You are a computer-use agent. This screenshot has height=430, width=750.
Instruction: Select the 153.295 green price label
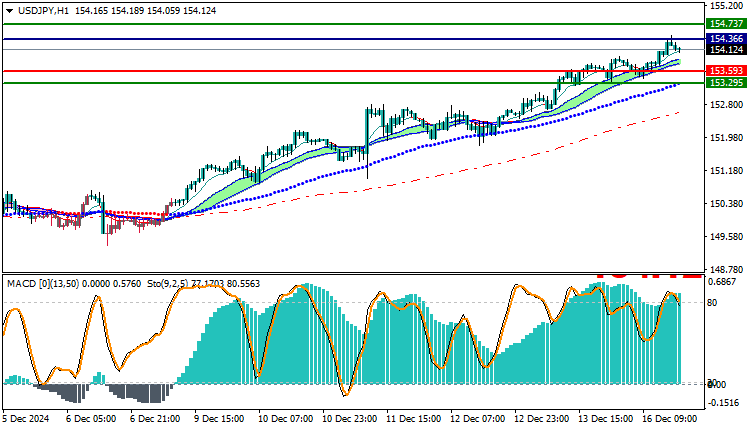(x=727, y=83)
